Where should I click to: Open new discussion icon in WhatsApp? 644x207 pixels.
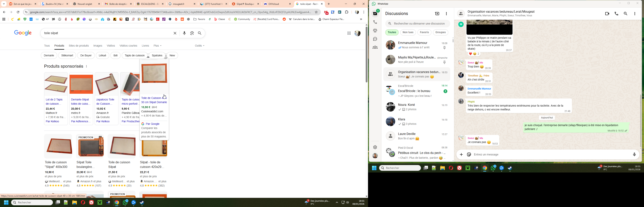pyautogui.click(x=437, y=14)
